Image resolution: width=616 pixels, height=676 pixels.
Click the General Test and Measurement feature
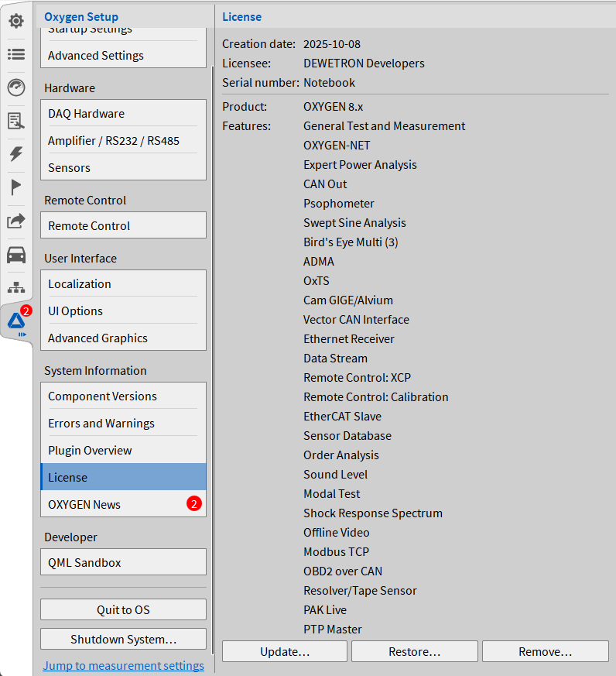pos(385,126)
